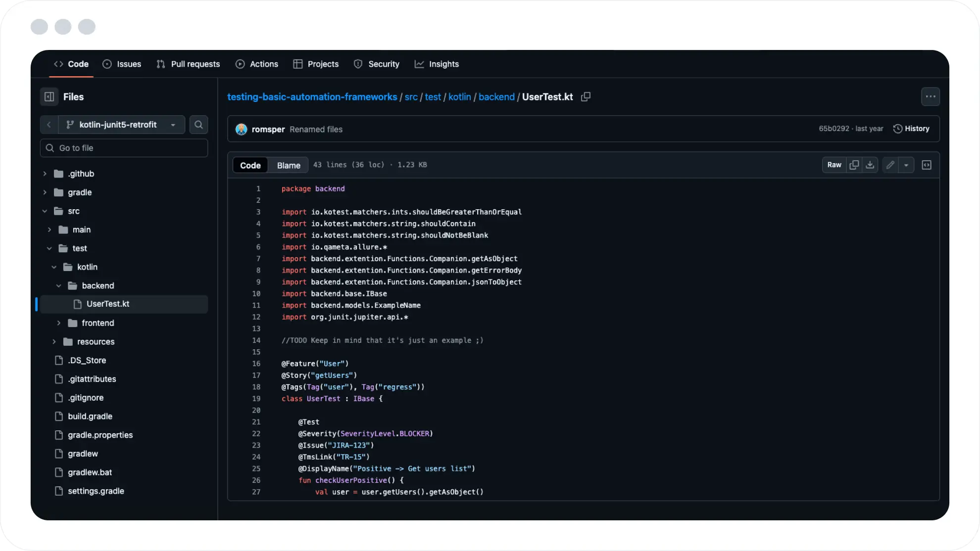
Task: Copy raw file contents icon
Action: [x=854, y=165]
